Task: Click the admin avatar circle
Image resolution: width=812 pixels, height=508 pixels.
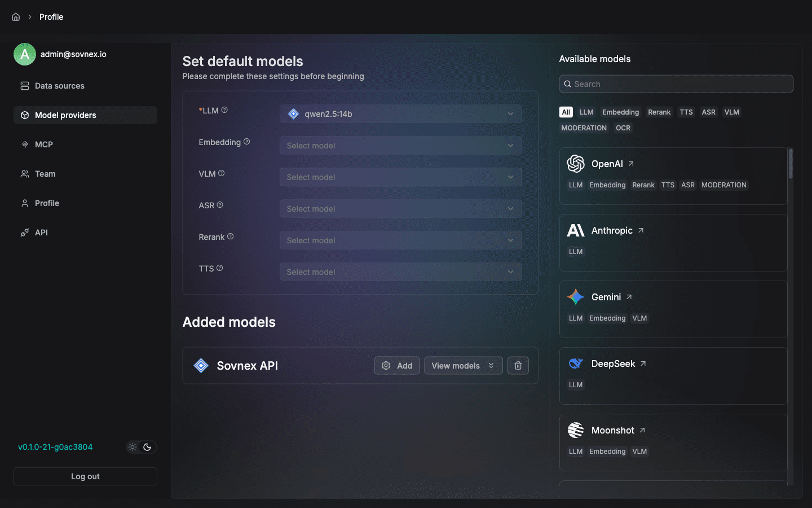Action: pos(25,54)
